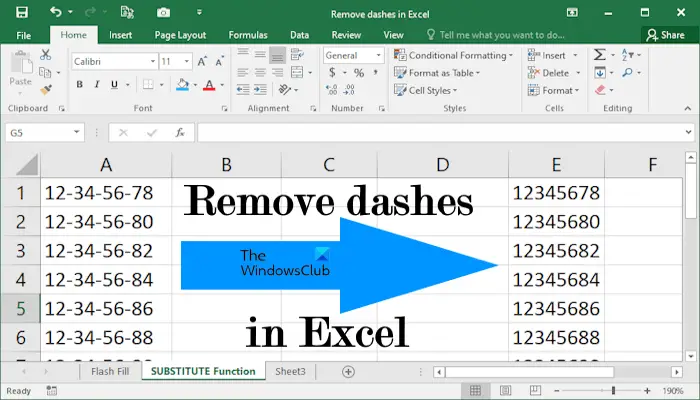Switch to Page Break Preview view
Image resolution: width=700 pixels, height=400 pixels.
535,391
